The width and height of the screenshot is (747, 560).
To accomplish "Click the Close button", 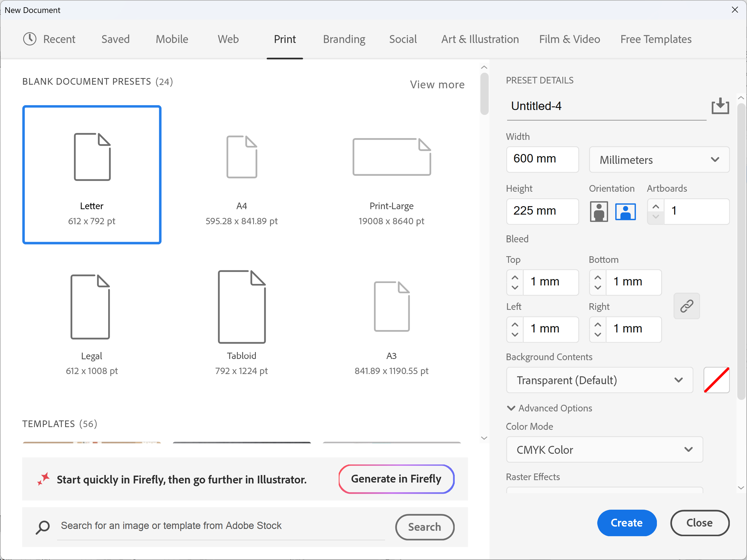I will click(699, 523).
